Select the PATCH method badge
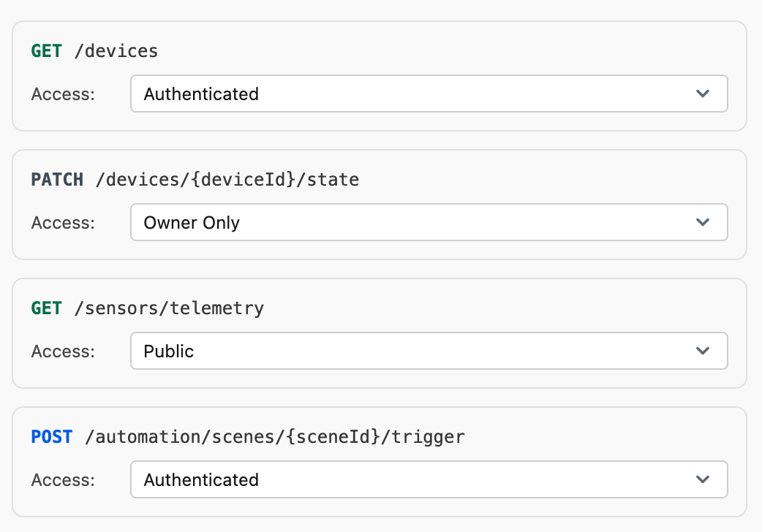 (57, 179)
